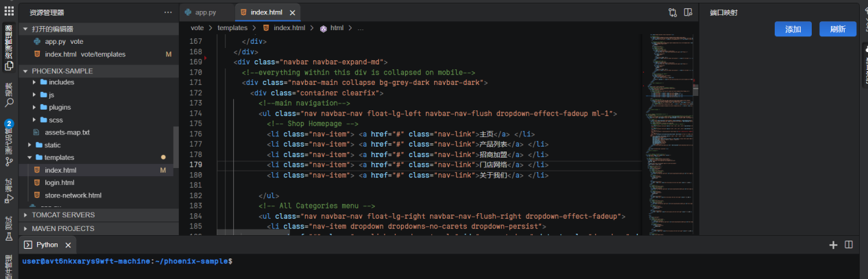Image resolution: width=868 pixels, height=279 pixels.
Task: Click the 刷新 button
Action: (x=837, y=29)
